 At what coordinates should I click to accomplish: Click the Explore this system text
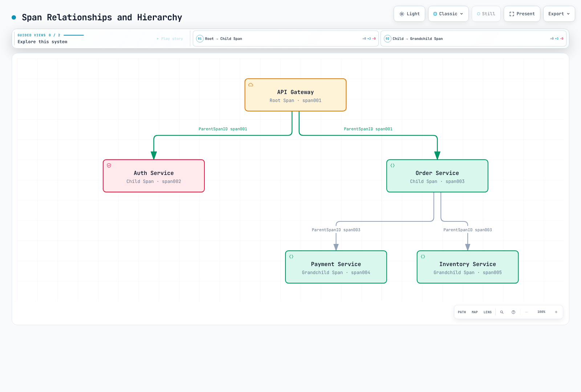click(x=42, y=42)
